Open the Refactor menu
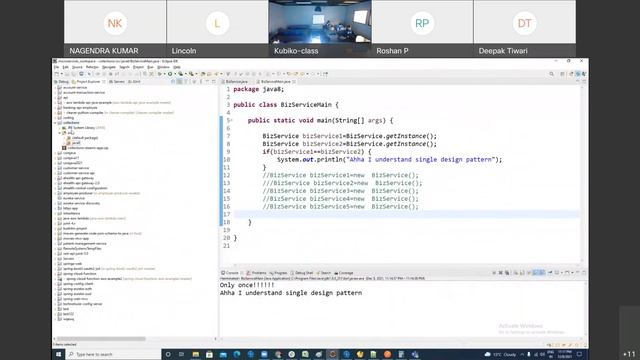The image size is (640, 360). click(92, 67)
